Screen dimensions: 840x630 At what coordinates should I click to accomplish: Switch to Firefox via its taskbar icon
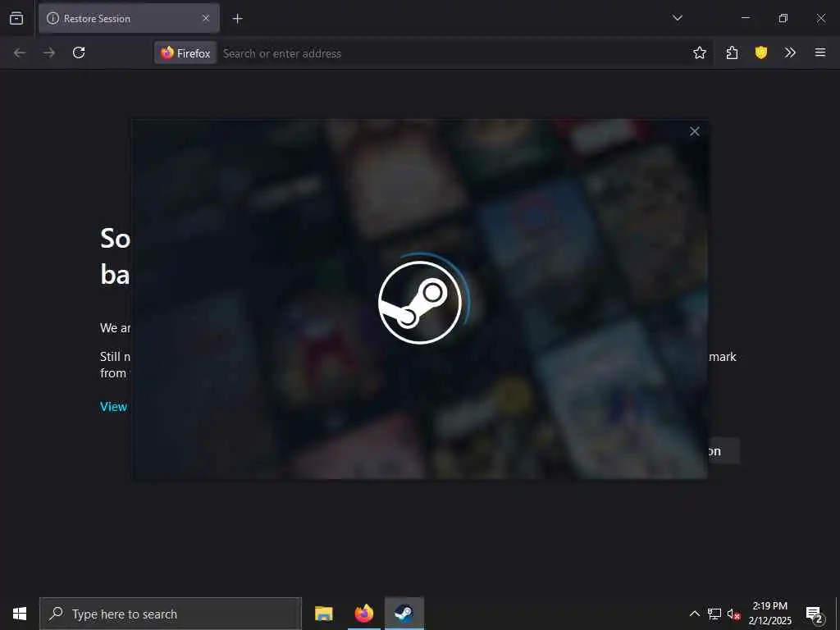tap(363, 614)
